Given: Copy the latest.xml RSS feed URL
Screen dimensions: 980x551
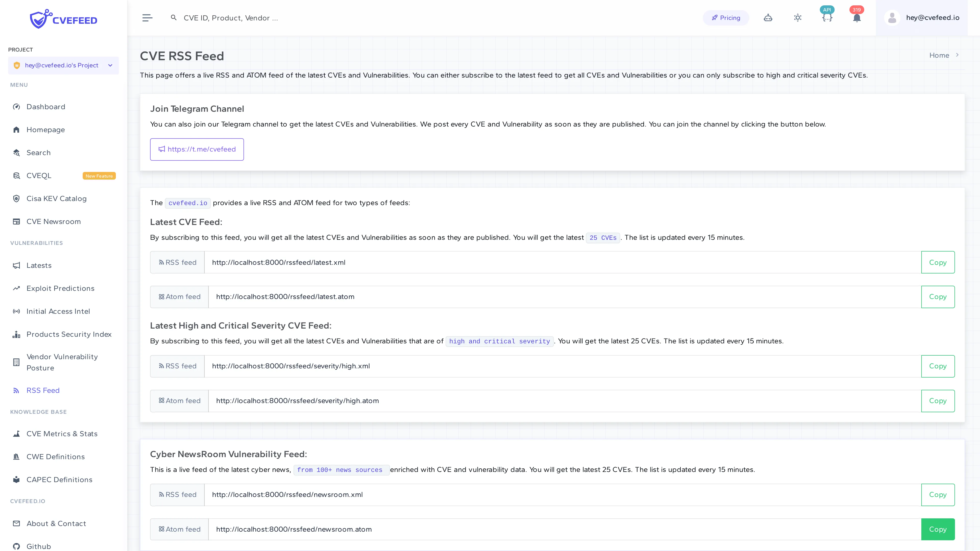Looking at the screenshot, I should point(938,262).
